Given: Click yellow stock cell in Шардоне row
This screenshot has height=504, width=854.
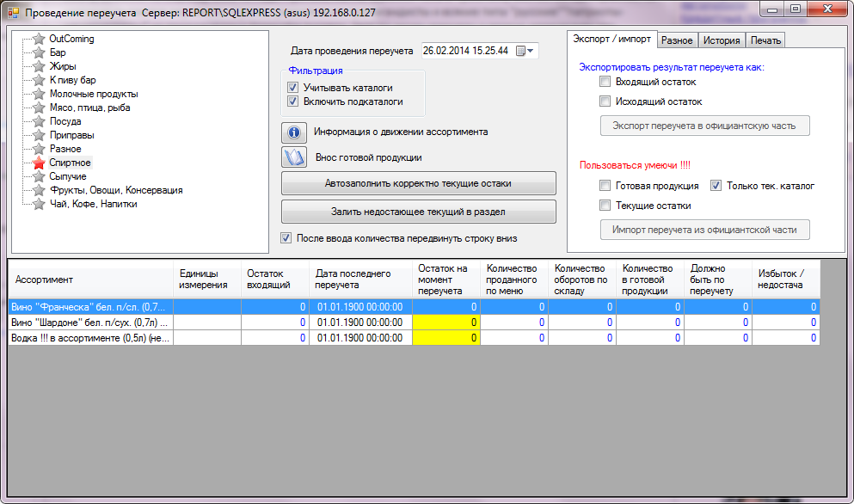Looking at the screenshot, I should pyautogui.click(x=446, y=323).
